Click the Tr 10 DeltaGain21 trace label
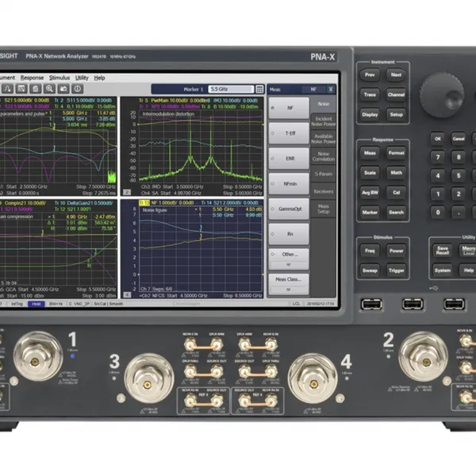The height and width of the screenshot is (476, 476). pos(84,203)
